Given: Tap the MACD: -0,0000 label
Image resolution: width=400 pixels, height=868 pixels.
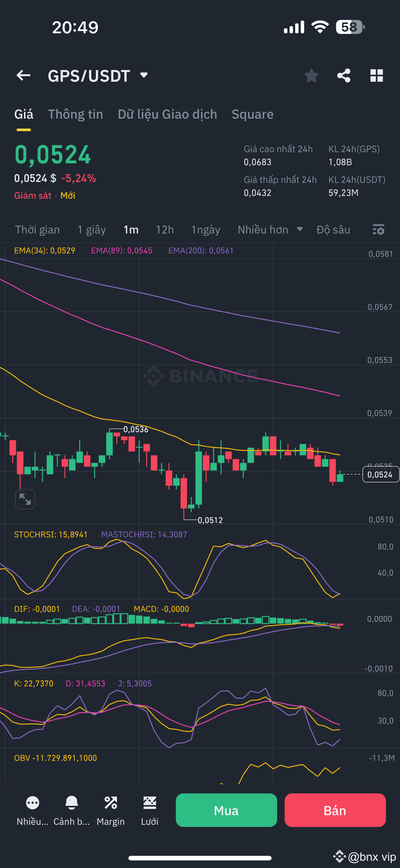Looking at the screenshot, I should coord(161,609).
